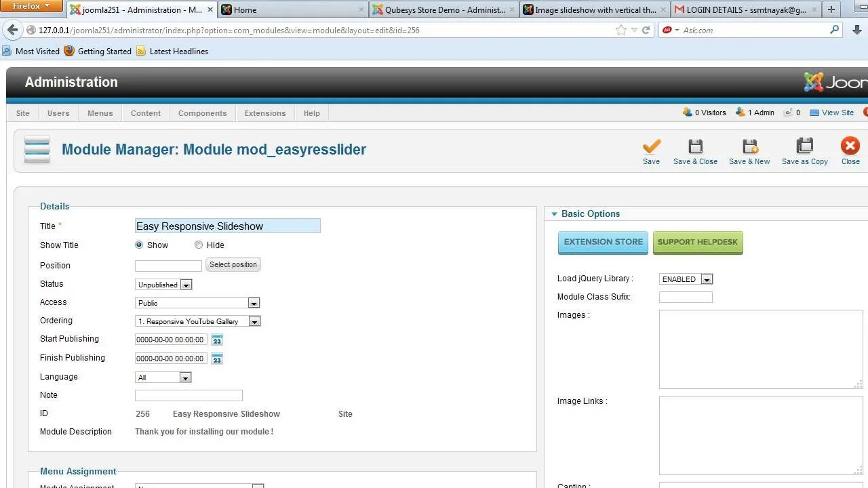This screenshot has width=868, height=488.
Task: Click the messages counter icon
Action: [x=788, y=113]
